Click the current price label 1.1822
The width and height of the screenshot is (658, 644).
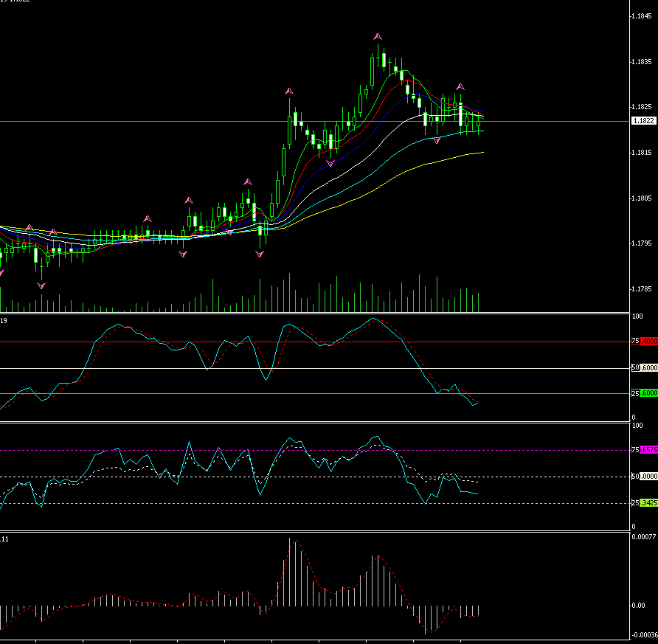point(644,121)
